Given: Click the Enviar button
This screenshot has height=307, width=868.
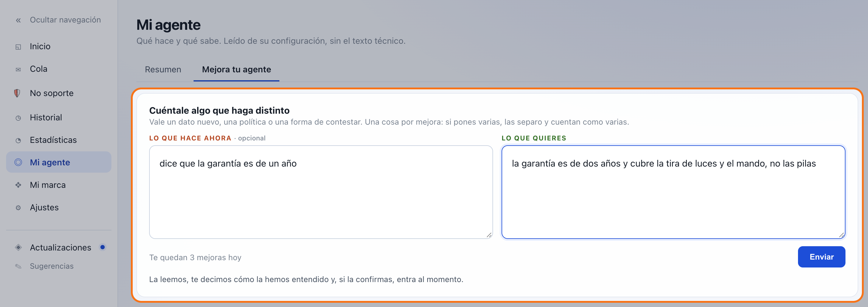Looking at the screenshot, I should [x=821, y=257].
